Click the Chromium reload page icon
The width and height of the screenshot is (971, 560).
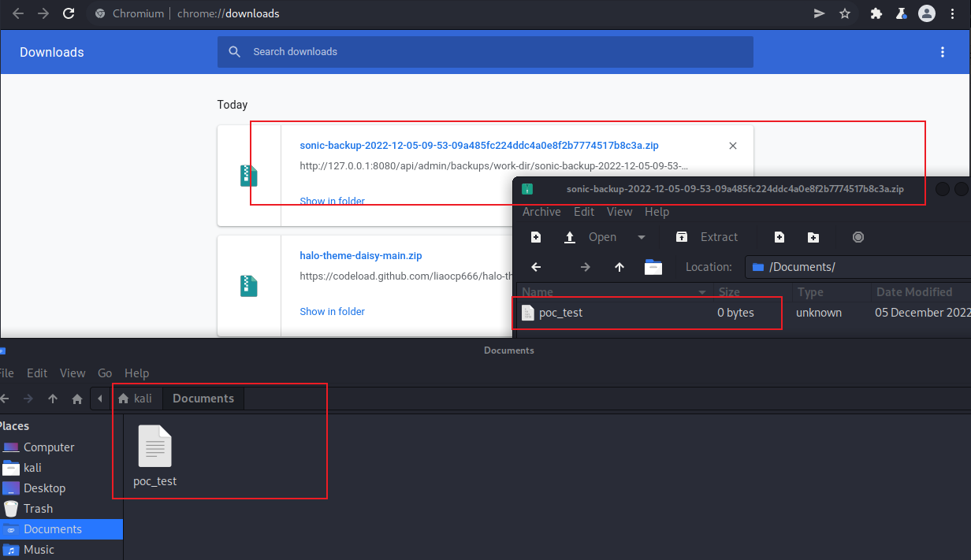[69, 13]
